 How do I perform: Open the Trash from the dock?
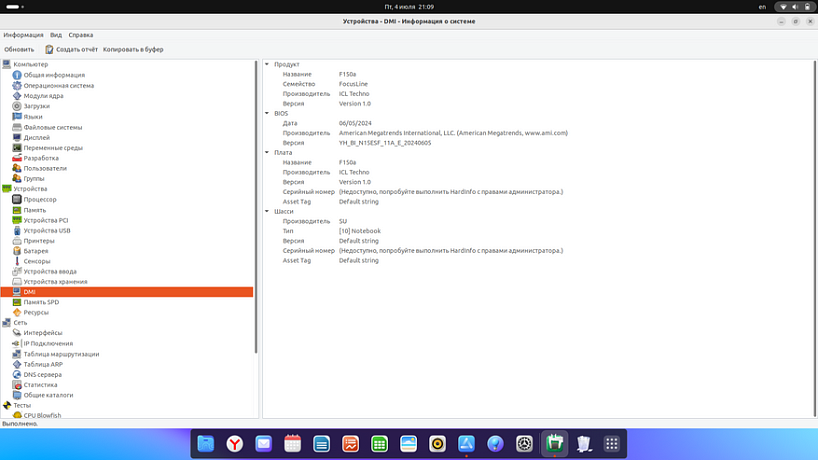pos(583,444)
